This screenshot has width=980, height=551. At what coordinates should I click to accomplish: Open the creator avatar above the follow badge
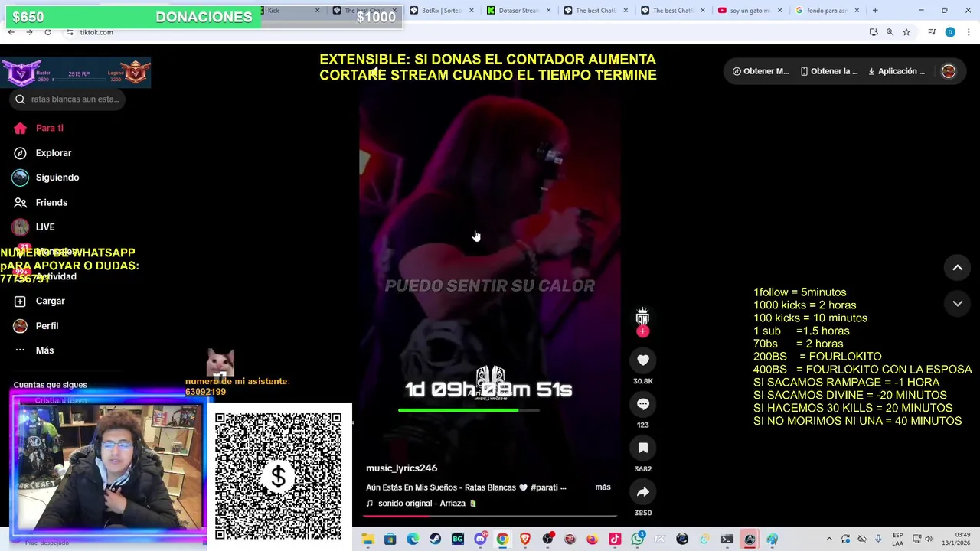[643, 316]
